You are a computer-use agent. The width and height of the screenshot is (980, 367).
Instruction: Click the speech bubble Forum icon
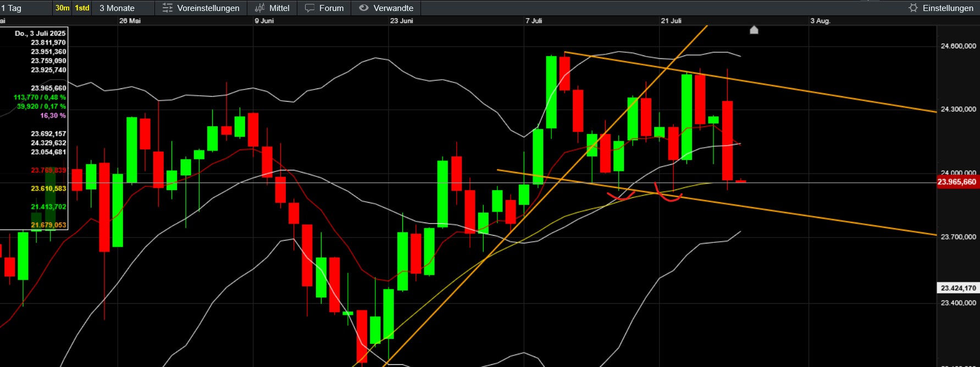(310, 8)
